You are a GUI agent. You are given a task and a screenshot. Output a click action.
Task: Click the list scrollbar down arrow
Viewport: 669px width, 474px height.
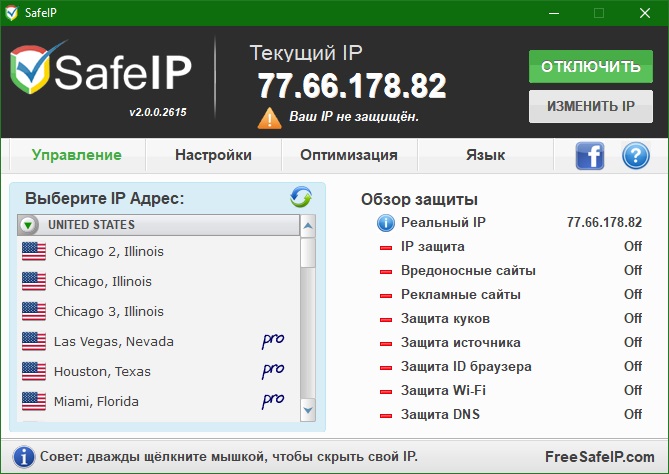[308, 410]
